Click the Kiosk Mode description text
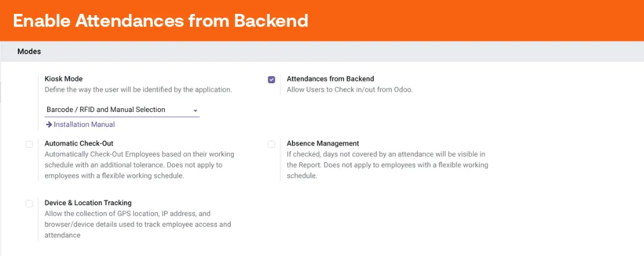644x256 pixels. 138,89
